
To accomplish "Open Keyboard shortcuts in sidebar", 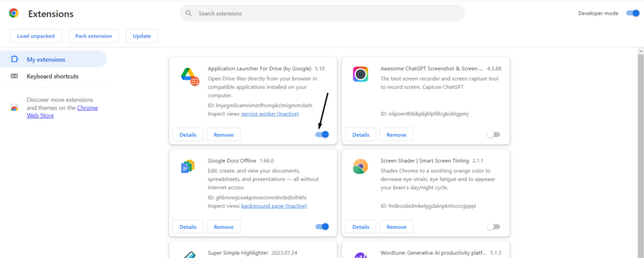I will coord(52,77).
